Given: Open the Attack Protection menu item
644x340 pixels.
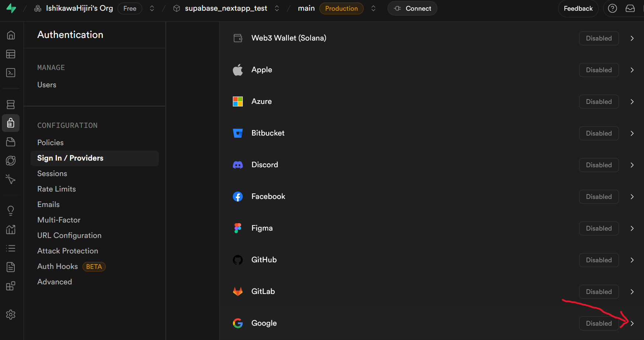Looking at the screenshot, I should [x=68, y=251].
